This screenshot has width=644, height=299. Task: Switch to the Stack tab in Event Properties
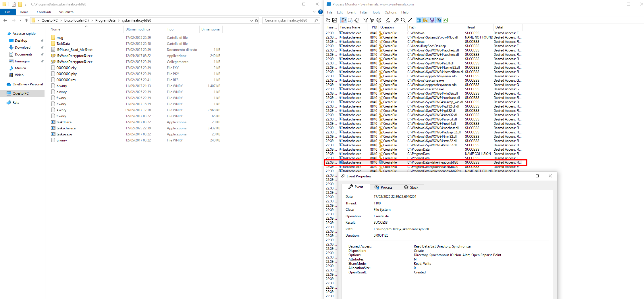tap(411, 187)
